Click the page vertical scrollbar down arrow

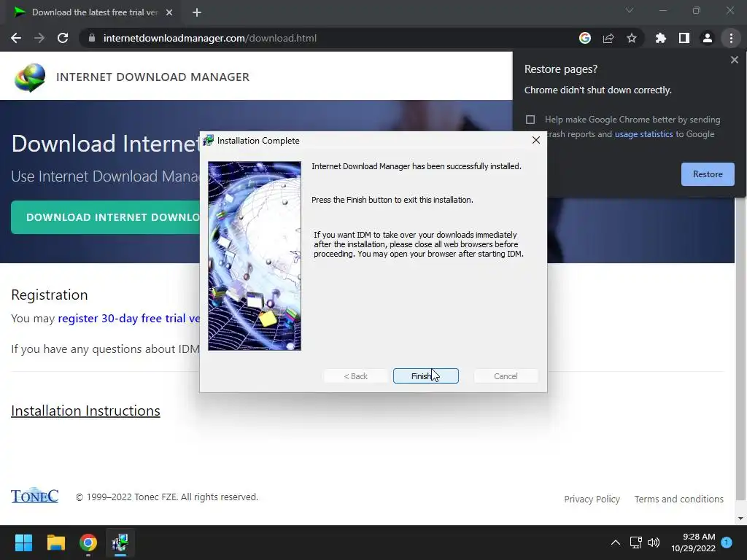740,518
